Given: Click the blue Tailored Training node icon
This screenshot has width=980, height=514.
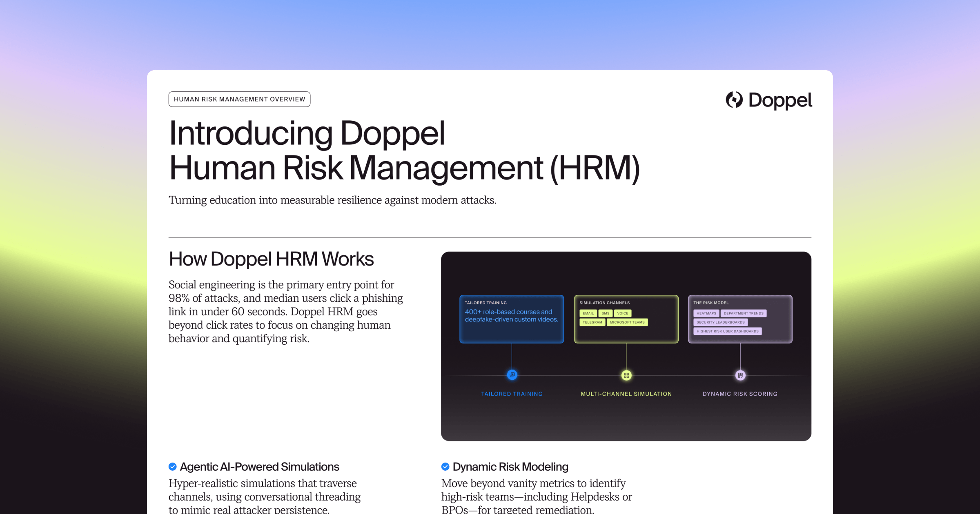Looking at the screenshot, I should tap(512, 375).
